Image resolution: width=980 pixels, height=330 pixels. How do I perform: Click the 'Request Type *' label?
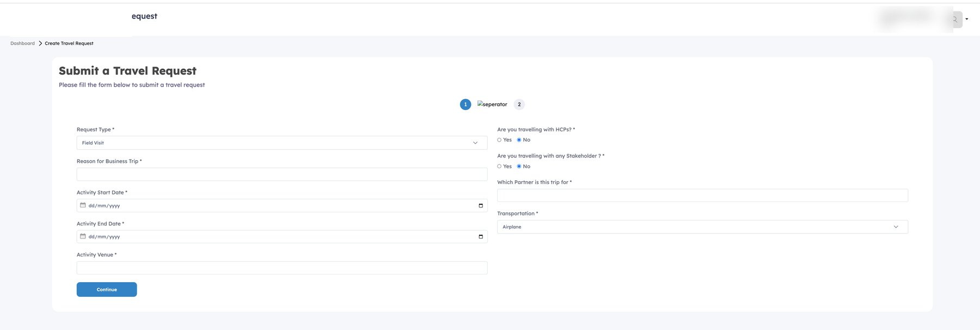pyautogui.click(x=95, y=130)
